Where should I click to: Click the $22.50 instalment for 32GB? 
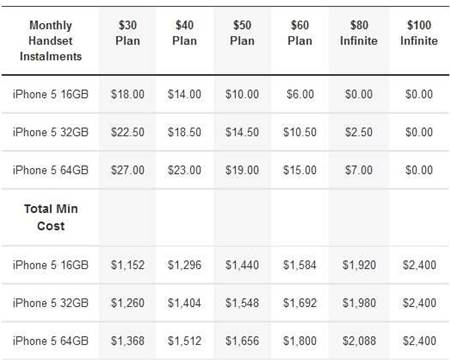click(127, 132)
